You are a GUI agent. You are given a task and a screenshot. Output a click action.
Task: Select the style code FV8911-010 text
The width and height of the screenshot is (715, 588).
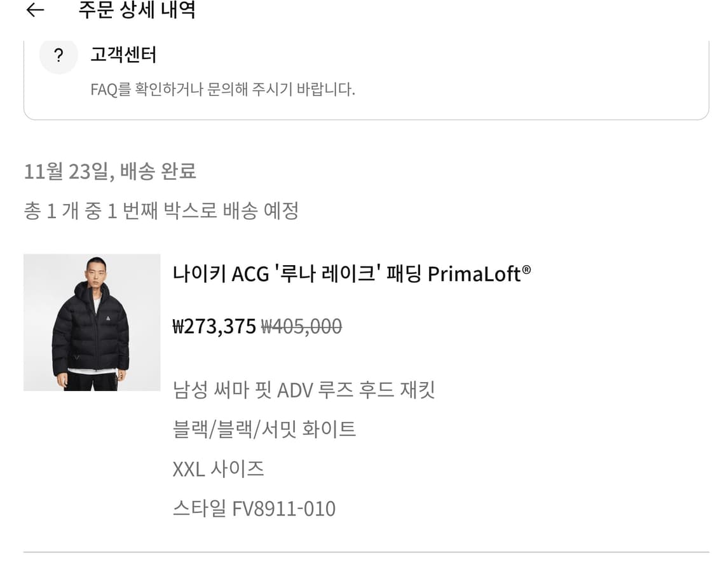254,508
